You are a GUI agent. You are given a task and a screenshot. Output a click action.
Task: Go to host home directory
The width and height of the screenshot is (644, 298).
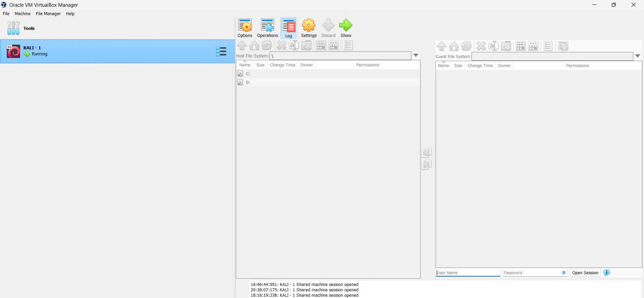pos(254,45)
